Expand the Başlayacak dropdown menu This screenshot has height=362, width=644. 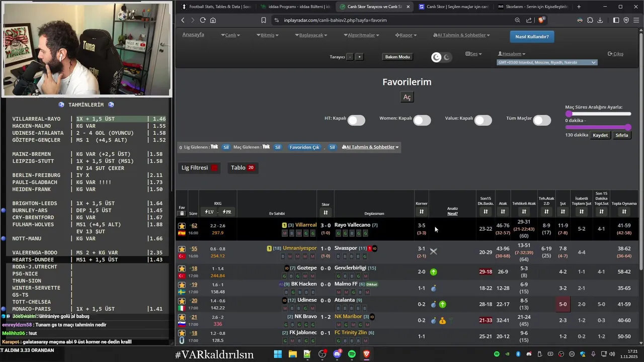tap(310, 35)
